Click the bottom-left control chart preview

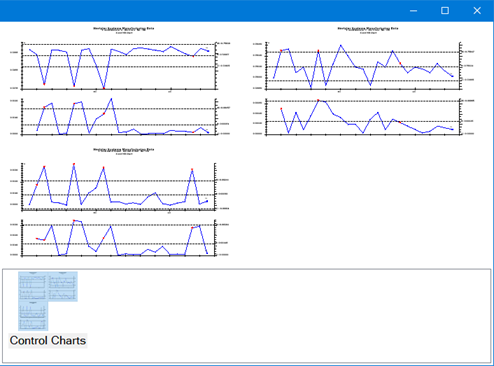tap(120, 203)
